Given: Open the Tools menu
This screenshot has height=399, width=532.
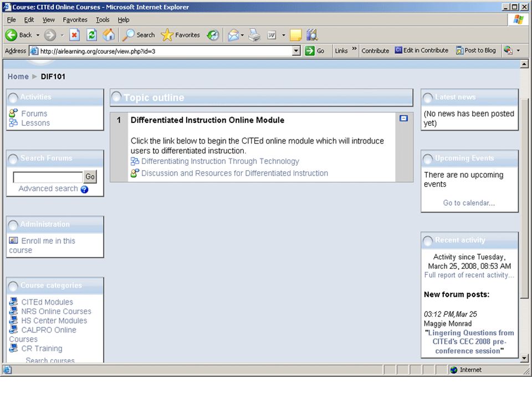Looking at the screenshot, I should [x=103, y=20].
